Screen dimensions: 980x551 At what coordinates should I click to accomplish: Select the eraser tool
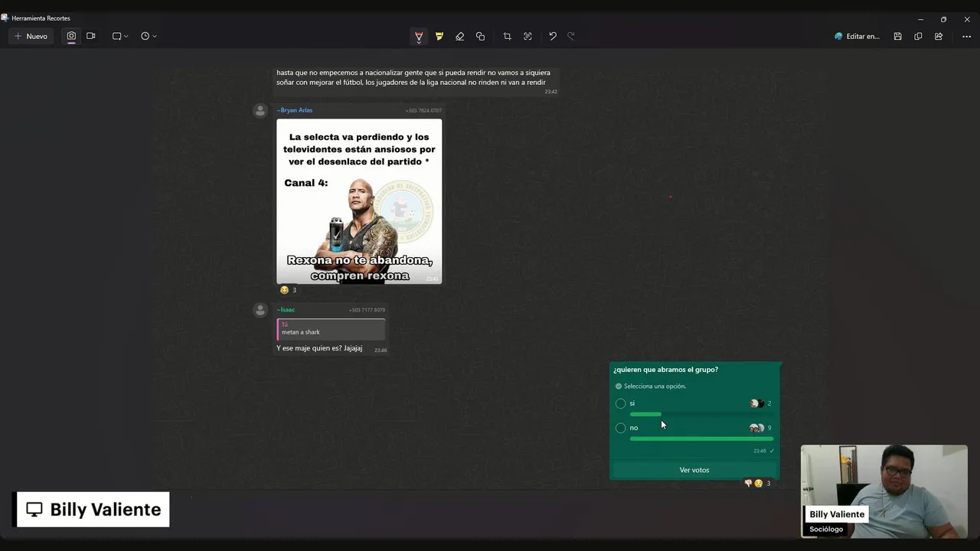coord(459,36)
